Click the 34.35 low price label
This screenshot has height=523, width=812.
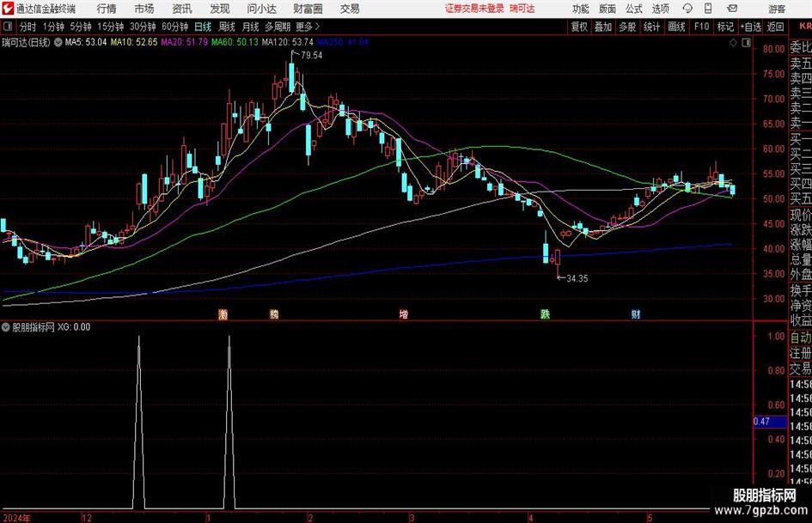[577, 278]
